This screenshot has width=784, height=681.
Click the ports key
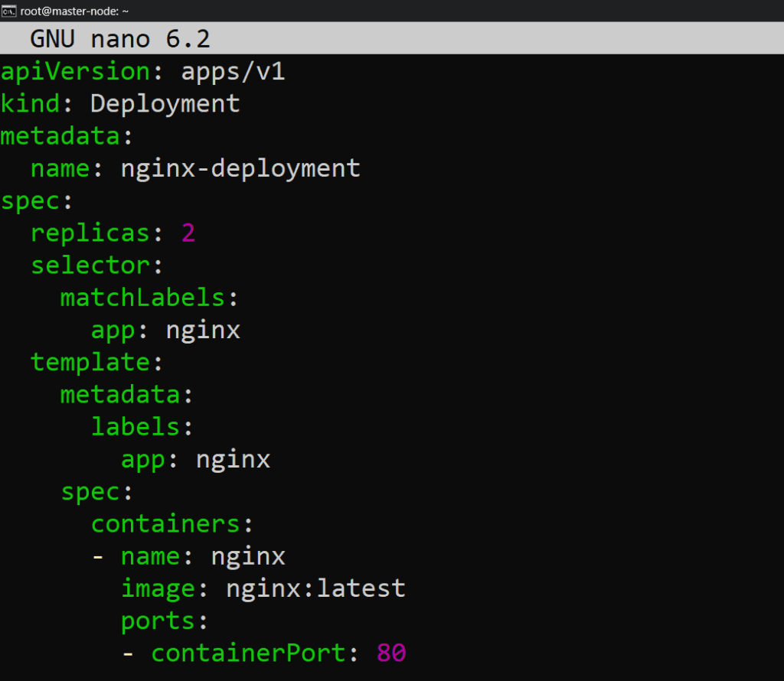pyautogui.click(x=158, y=621)
